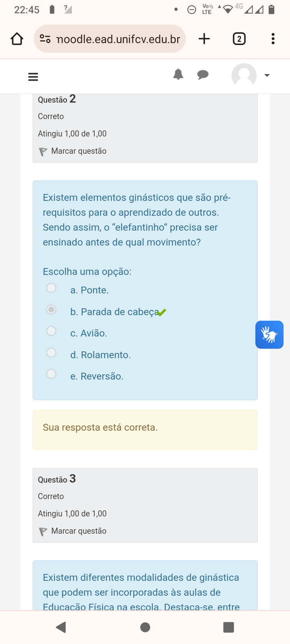Tap the user profile avatar
The image size is (290, 644).
click(x=244, y=75)
